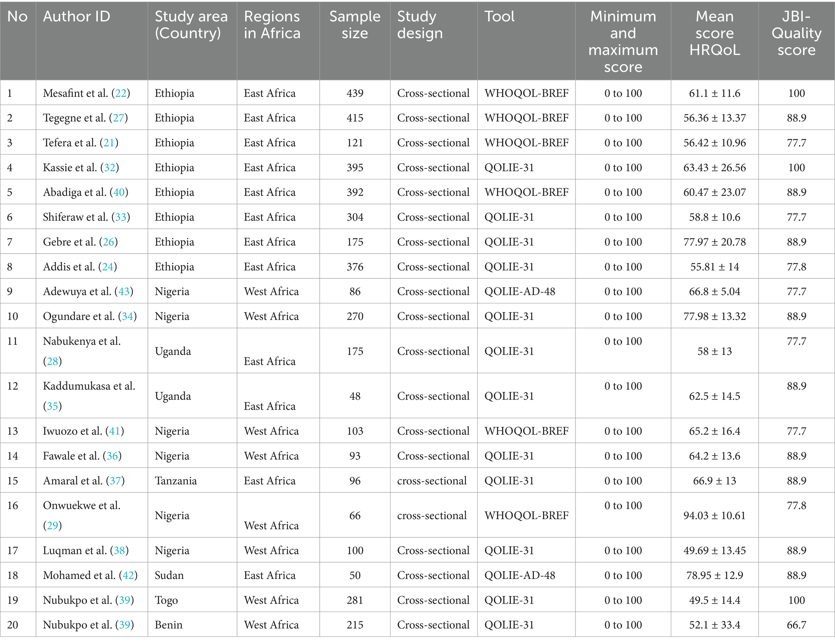The image size is (835, 644).
Task: Click reference 37 next to Amaral et al.
Action: point(115,481)
